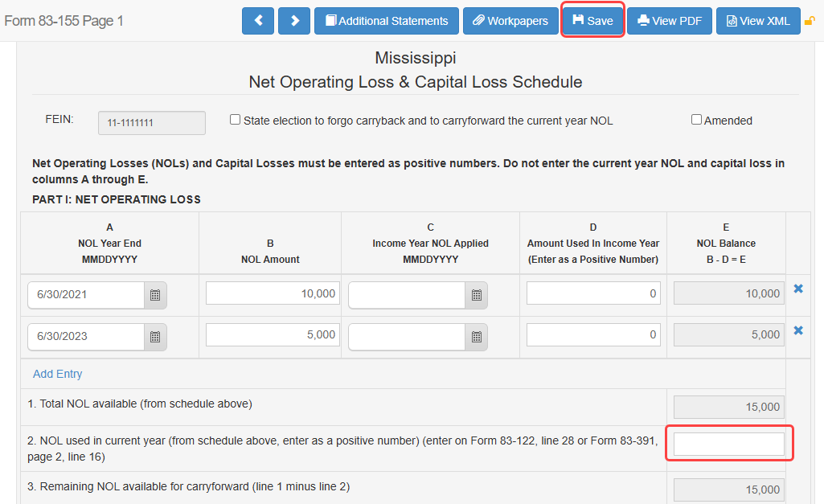Delete the 6/30/2021 NOL row

[x=798, y=289]
